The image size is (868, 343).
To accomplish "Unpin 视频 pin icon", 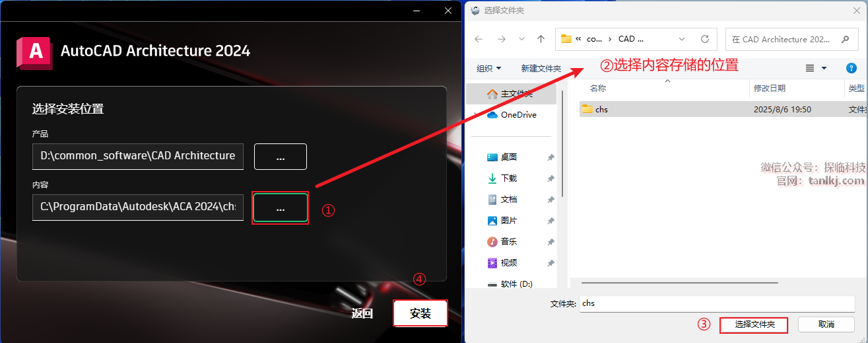I will tap(551, 263).
